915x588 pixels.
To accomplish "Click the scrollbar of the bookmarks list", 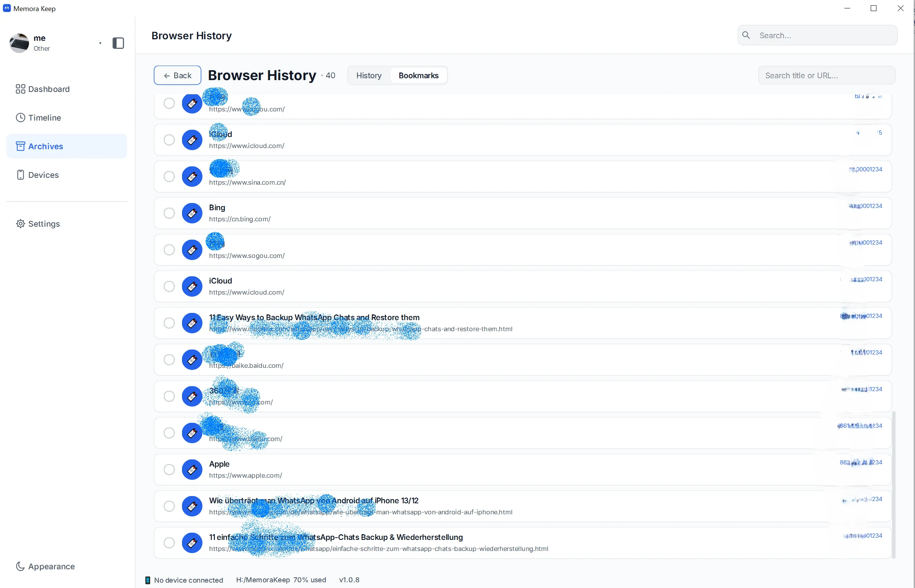I will tap(893, 485).
